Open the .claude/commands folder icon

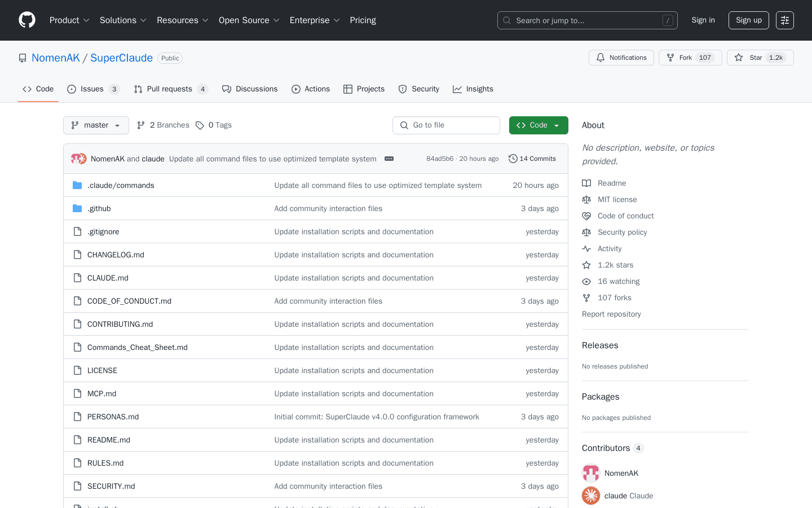click(x=77, y=185)
